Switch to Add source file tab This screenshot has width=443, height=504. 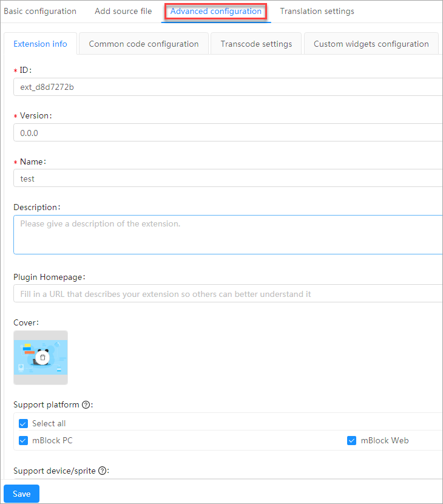[123, 12]
